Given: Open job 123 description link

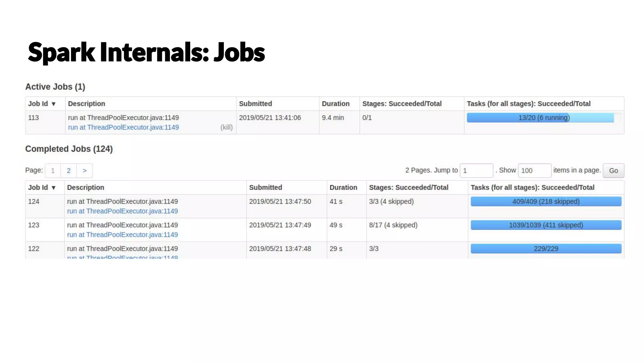Looking at the screenshot, I should pyautogui.click(x=122, y=235).
